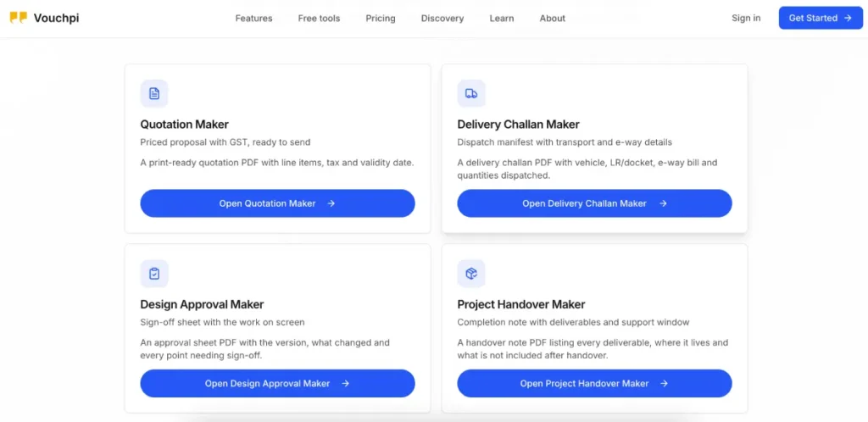Select the Learn nav item
The width and height of the screenshot is (868, 422).
coord(502,19)
